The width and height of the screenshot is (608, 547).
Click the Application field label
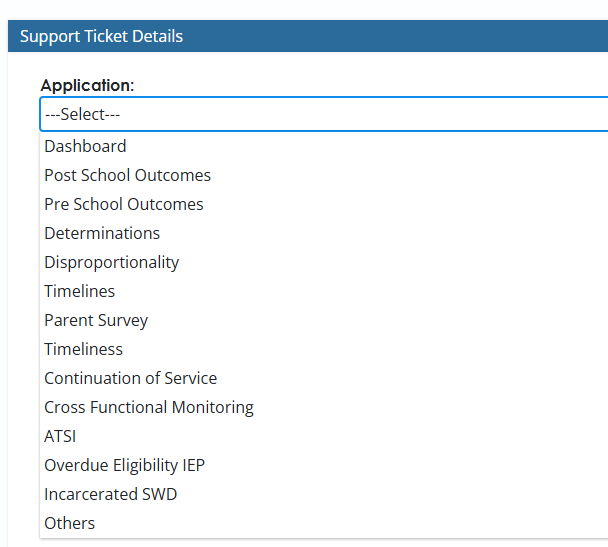coord(87,85)
